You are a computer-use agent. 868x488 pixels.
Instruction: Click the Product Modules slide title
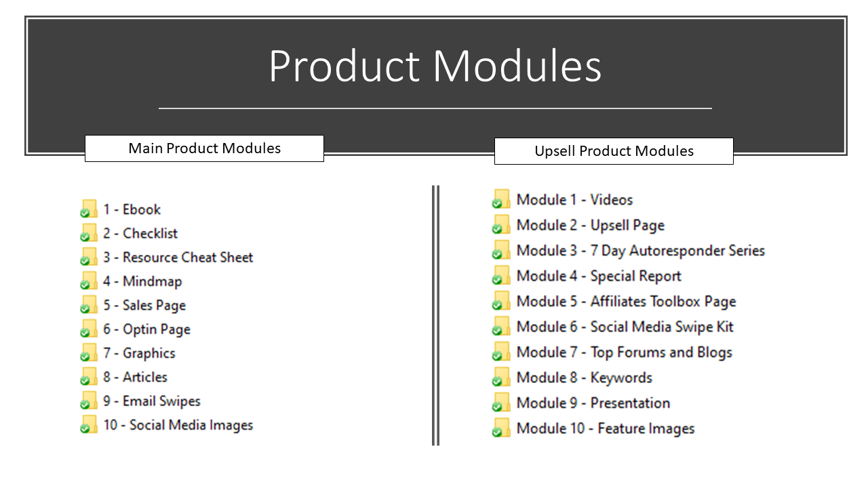coord(435,66)
